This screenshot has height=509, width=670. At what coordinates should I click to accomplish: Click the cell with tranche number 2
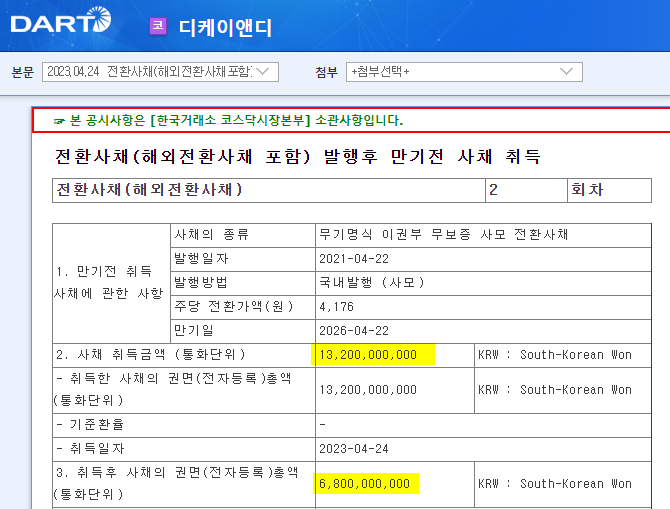[526, 190]
